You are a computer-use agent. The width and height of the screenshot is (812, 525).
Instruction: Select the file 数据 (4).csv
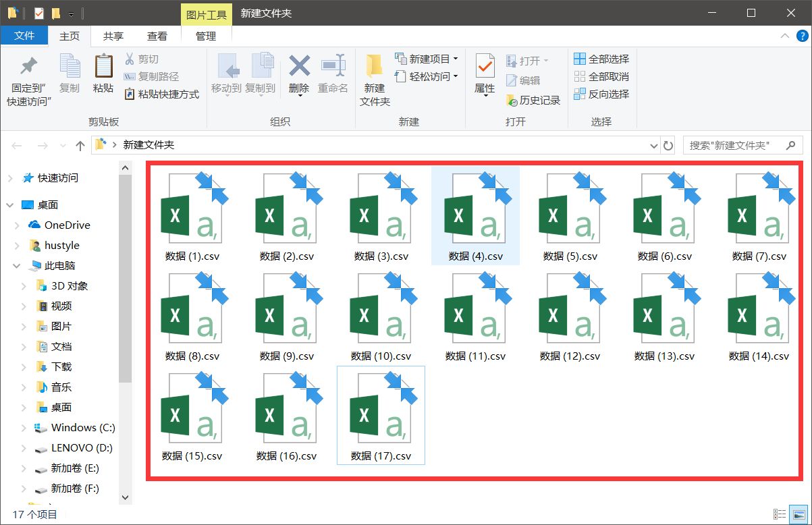[x=476, y=216]
